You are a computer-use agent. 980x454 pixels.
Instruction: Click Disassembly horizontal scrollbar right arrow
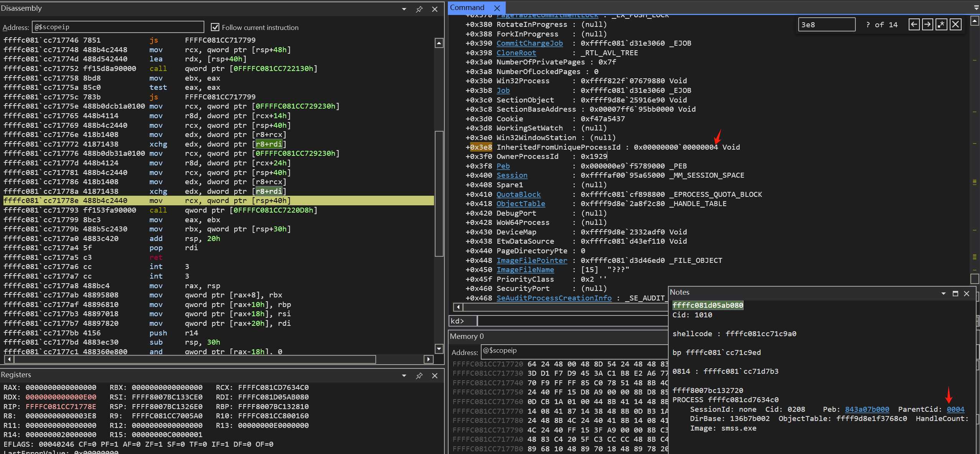point(429,359)
